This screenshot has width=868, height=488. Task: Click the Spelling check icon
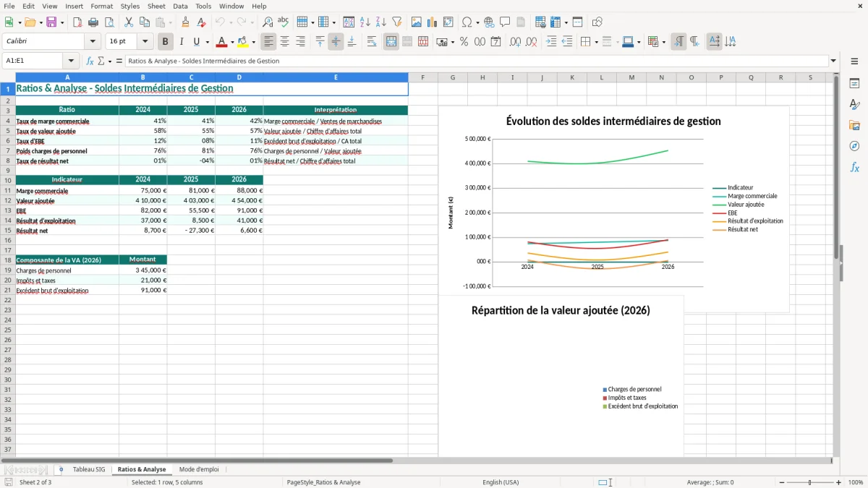284,22
